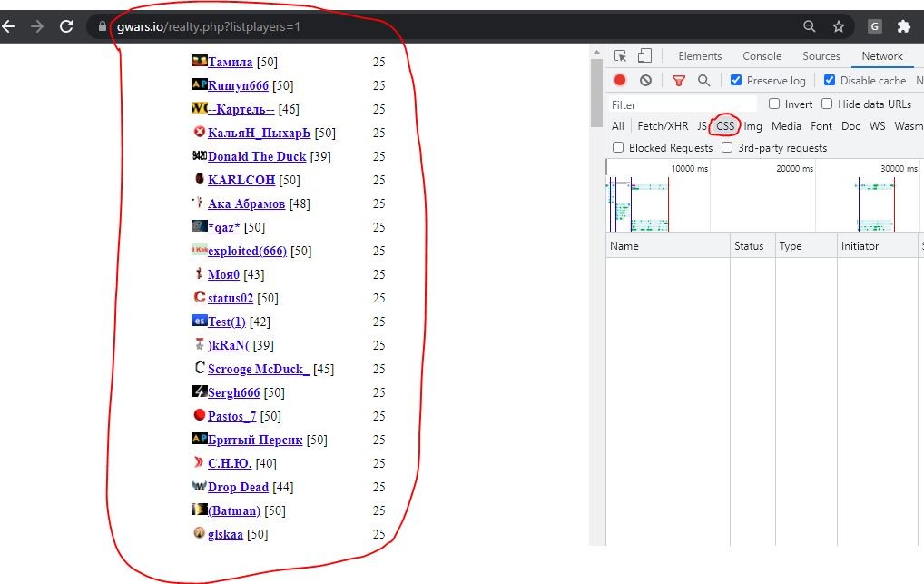The width and height of the screenshot is (924, 584).
Task: Stop recording network log red button
Action: (x=620, y=80)
